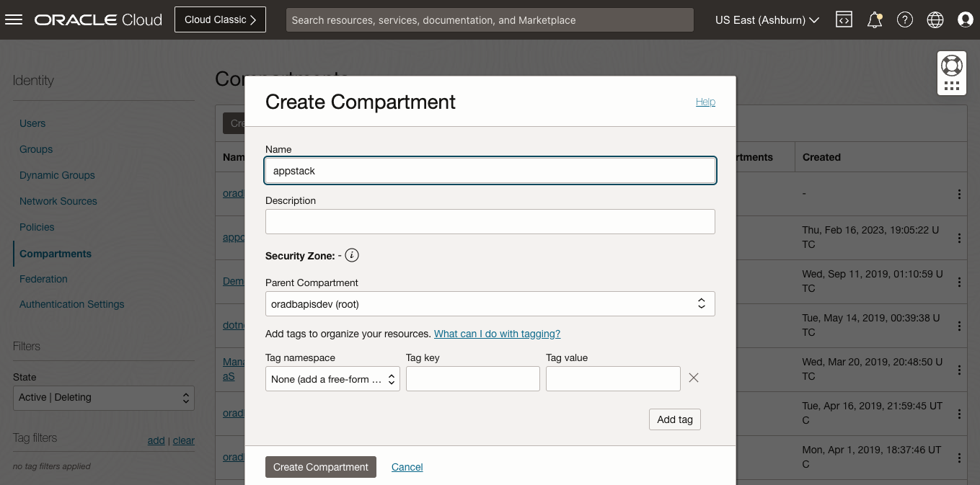980x485 pixels.
Task: Open Federation in sidebar
Action: [43, 279]
